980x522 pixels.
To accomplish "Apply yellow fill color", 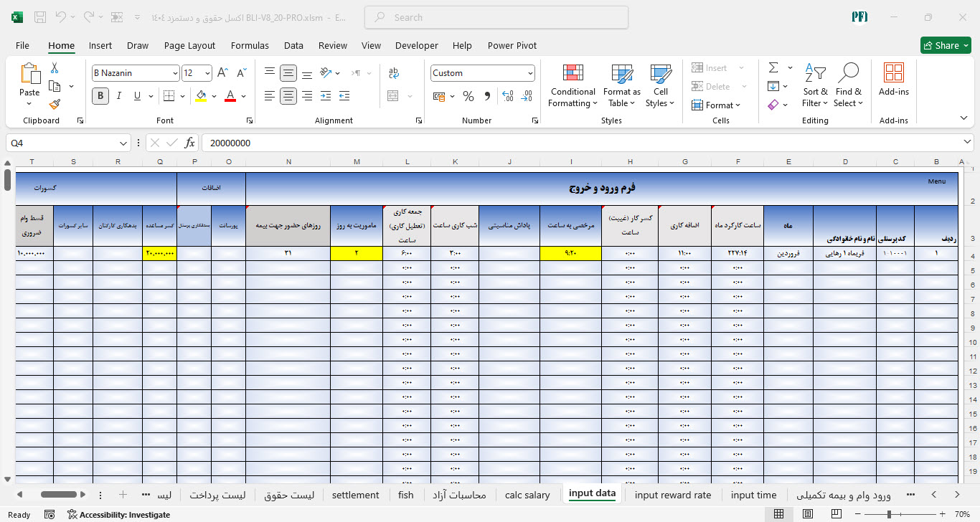I will coord(201,96).
